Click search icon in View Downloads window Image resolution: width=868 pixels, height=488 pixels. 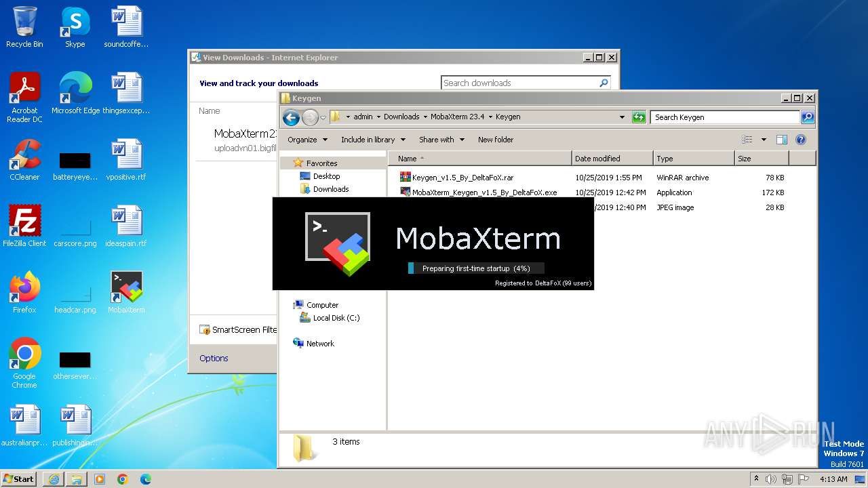click(x=604, y=83)
